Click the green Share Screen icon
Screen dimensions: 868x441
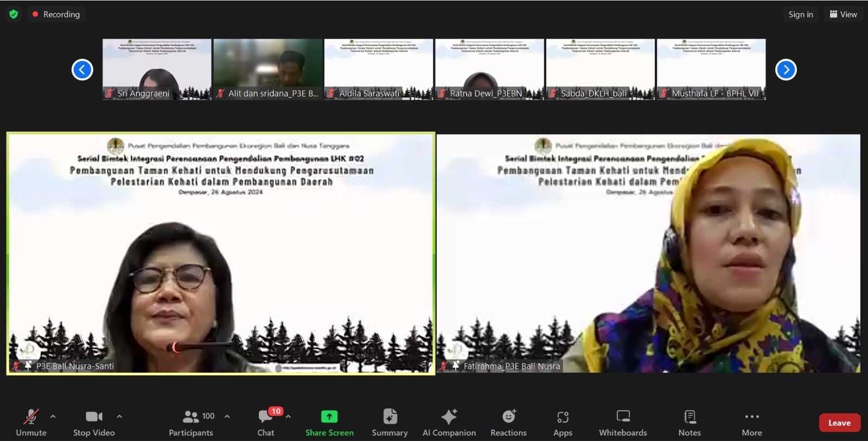click(329, 417)
